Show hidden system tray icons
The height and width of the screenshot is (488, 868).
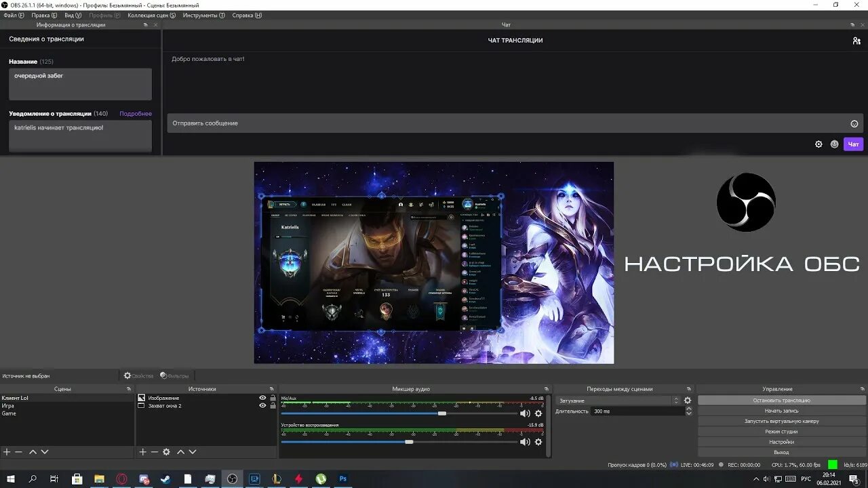point(756,479)
